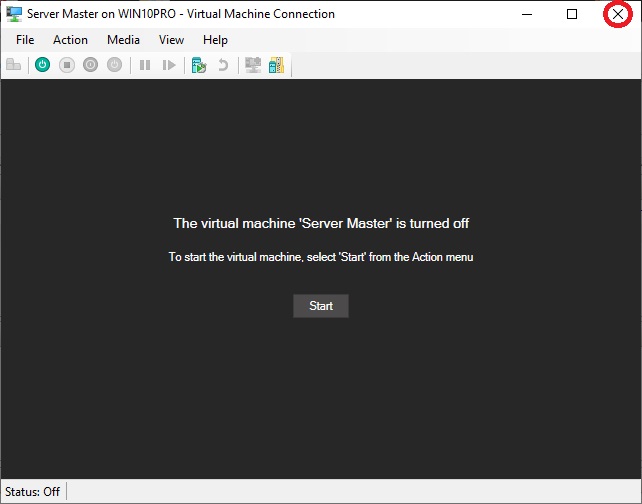Click the Ctrl+Alt+Delete toolbar icon
642x504 pixels.
click(14, 65)
